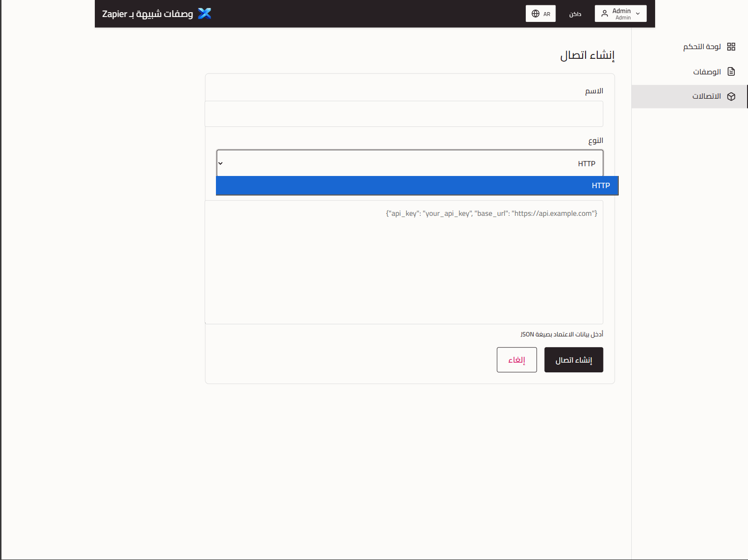
Task: Switch interface language using the AR control
Action: (540, 13)
